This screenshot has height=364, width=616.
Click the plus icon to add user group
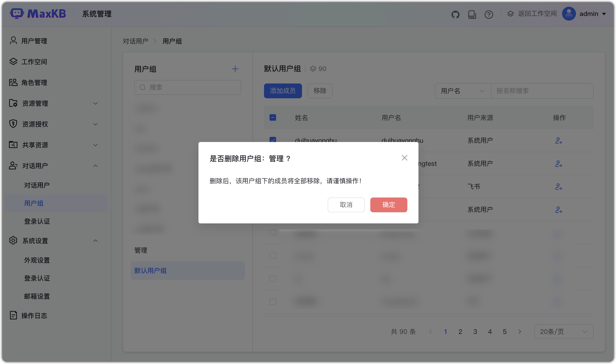point(235,69)
